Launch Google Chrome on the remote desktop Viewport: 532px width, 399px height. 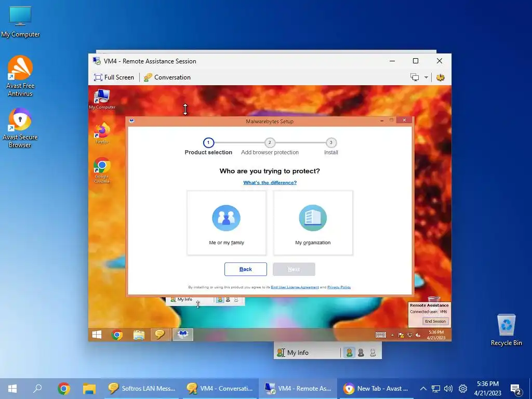[102, 170]
